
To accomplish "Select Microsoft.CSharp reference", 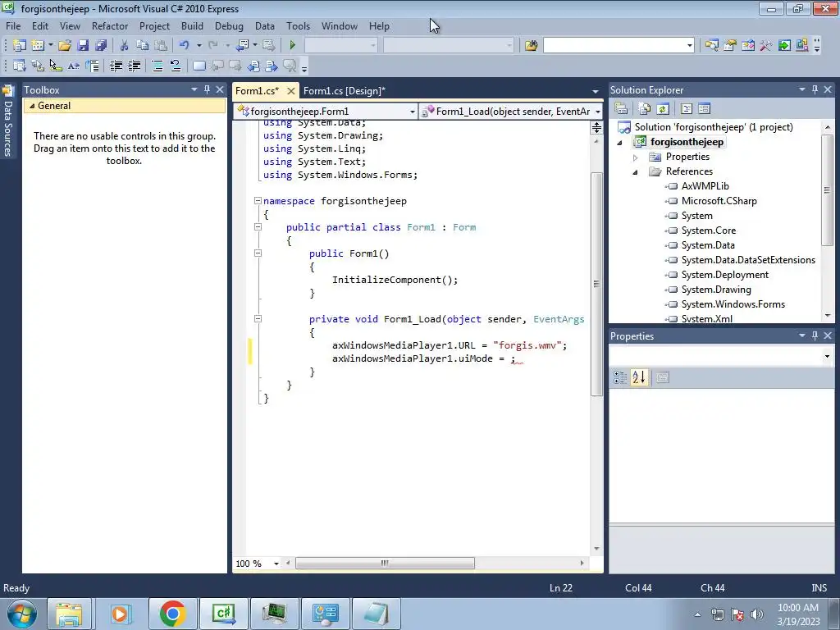I will tap(719, 201).
